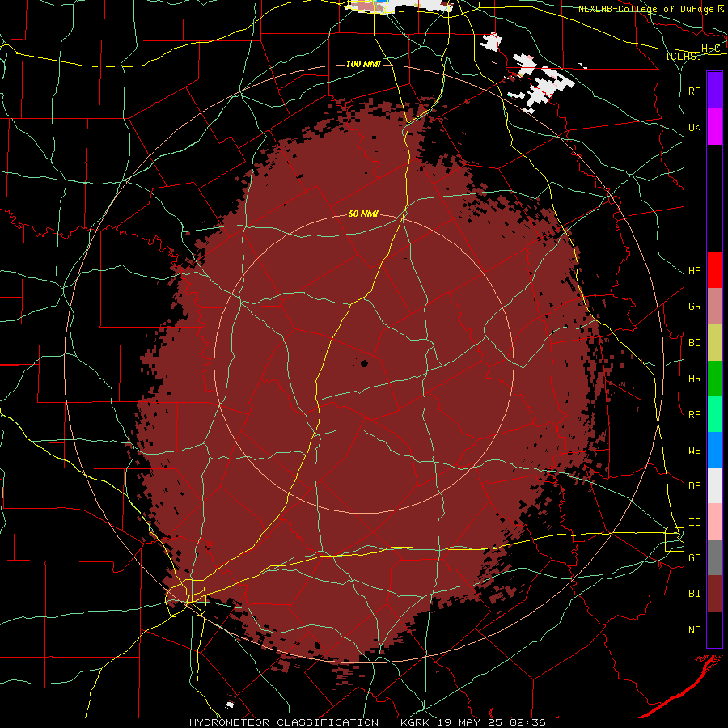The width and height of the screenshot is (728, 728).
Task: Click the black radar site dot at center
Action: point(364,363)
